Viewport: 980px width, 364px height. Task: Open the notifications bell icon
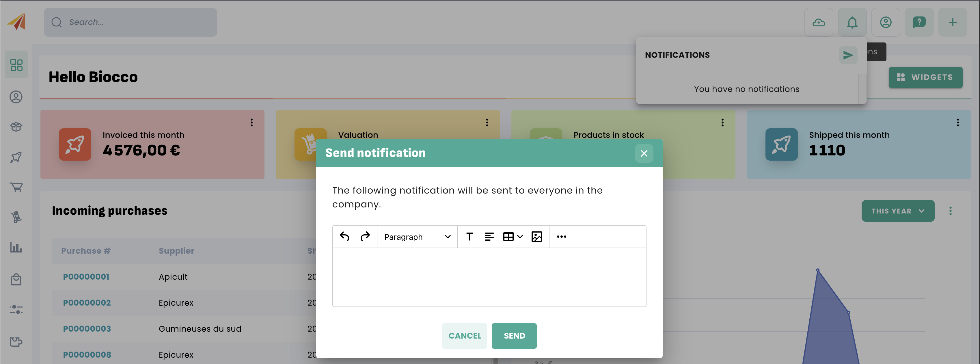[852, 22]
